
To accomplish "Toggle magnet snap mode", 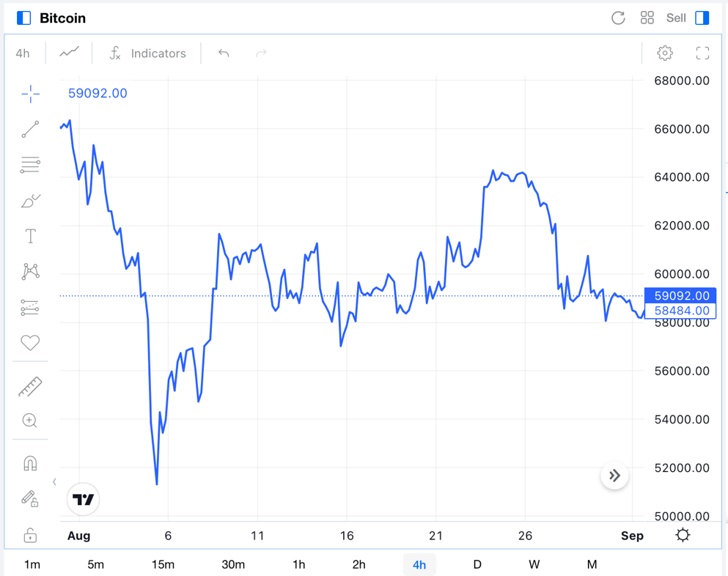I will pos(30,463).
